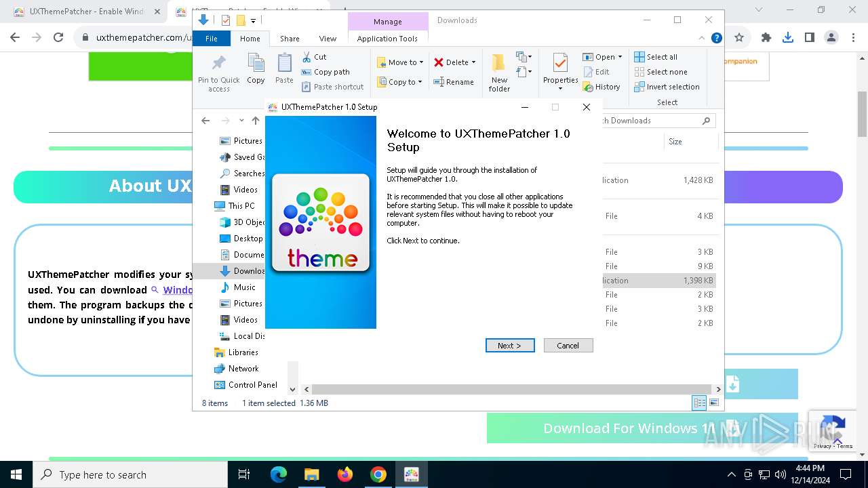Viewport: 868px width, 488px height.
Task: Select Music in navigation tree
Action: click(x=238, y=287)
